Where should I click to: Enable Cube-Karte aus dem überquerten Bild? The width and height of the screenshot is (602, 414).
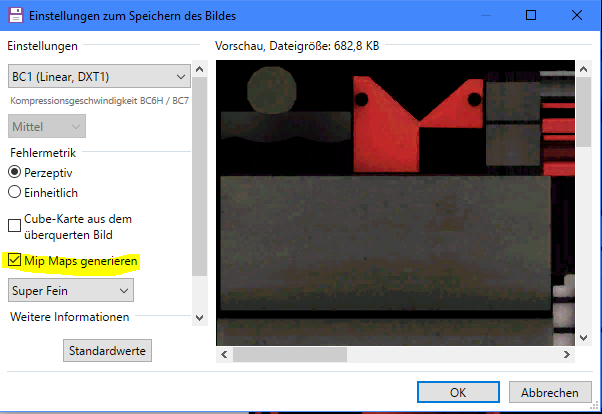click(15, 226)
